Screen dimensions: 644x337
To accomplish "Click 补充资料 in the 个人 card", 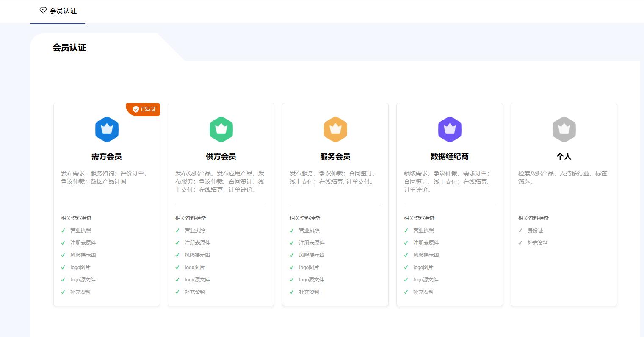I will coord(538,243).
